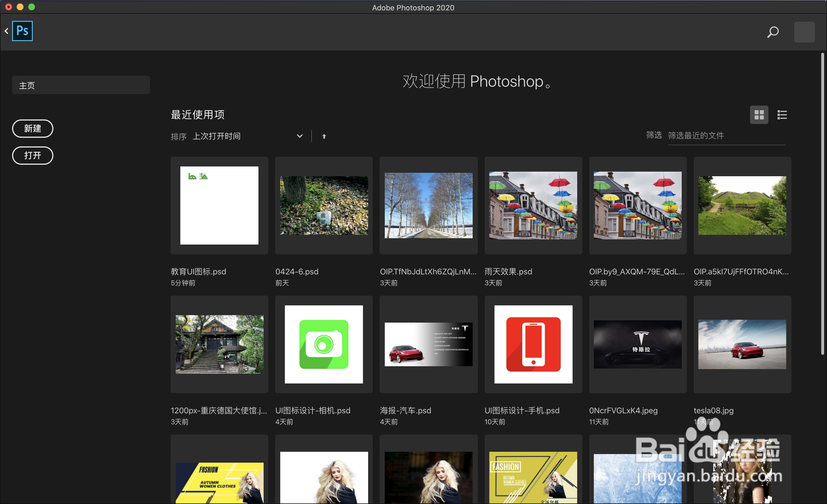Click the back arrow beside Ps logo
This screenshot has width=827, height=504.
pyautogui.click(x=6, y=31)
